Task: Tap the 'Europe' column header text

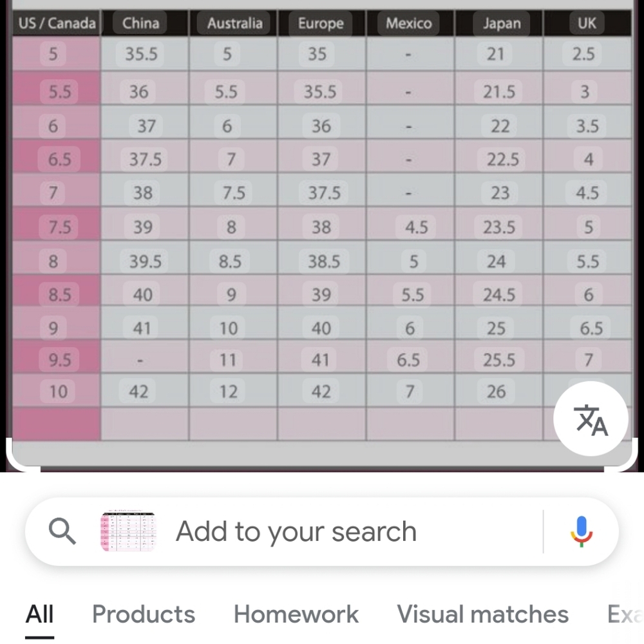Action: point(321,24)
